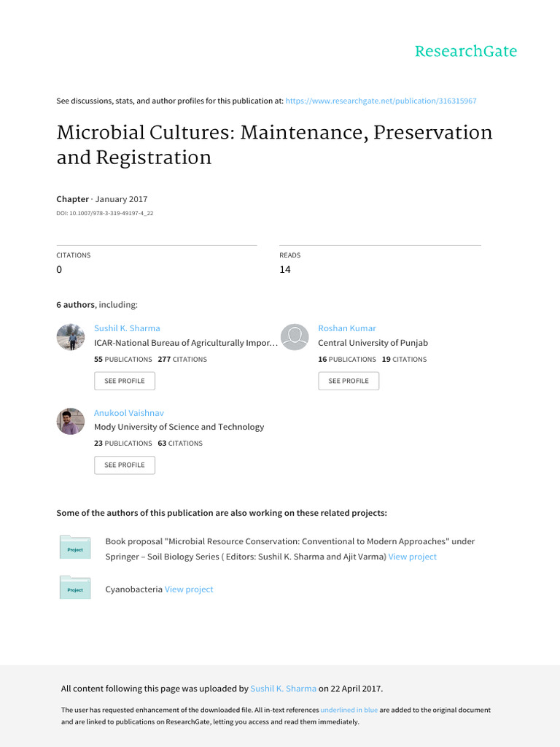Click the DOI text under Chapter date
This screenshot has width=560, height=747.
(x=105, y=214)
